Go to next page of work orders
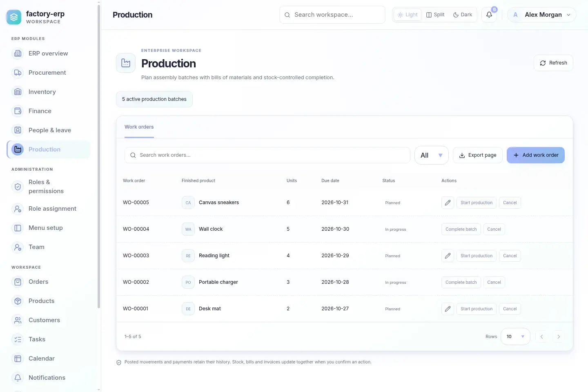Viewport: 588px width, 392px height. coord(559,336)
